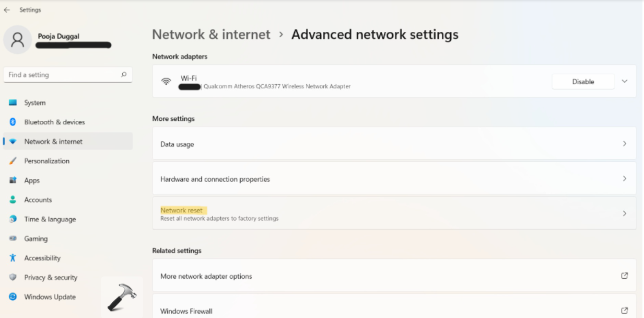Screen dimensions: 644x318
Task: Go back to Network & internet breadcrumb
Action: pos(211,35)
